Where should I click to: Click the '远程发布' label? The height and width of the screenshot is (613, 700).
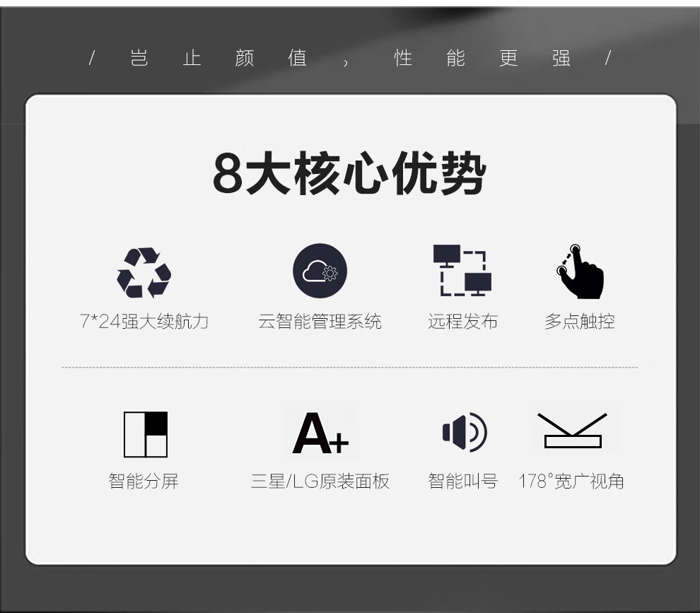click(x=462, y=322)
